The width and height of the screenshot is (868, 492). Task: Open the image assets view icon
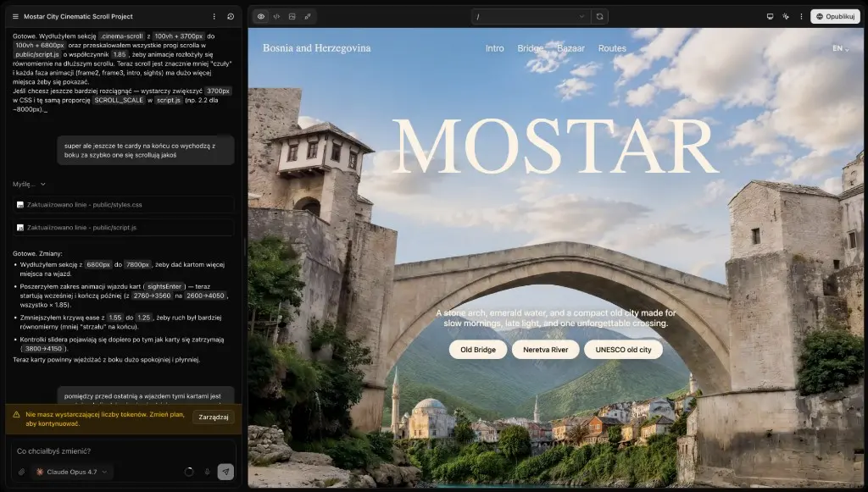(x=292, y=17)
